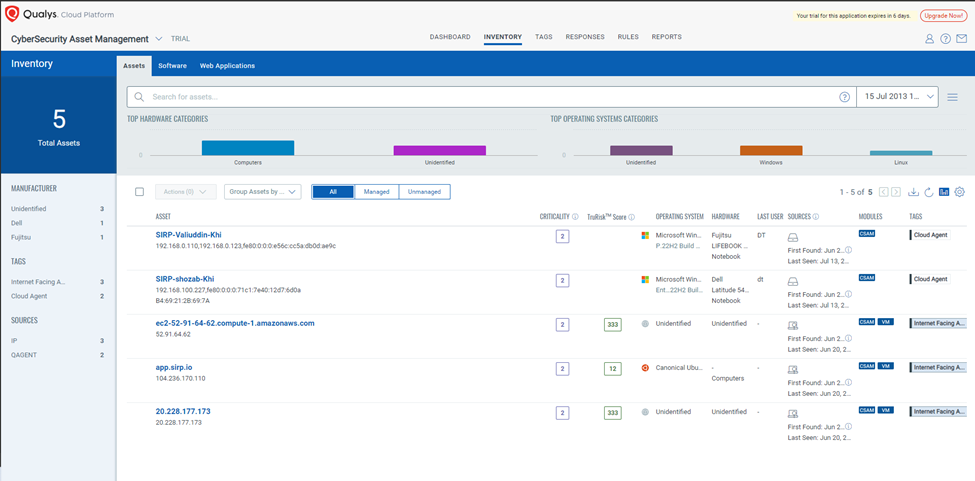Image resolution: width=975 pixels, height=481 pixels.
Task: Open the INVENTORY menu
Action: click(x=502, y=37)
